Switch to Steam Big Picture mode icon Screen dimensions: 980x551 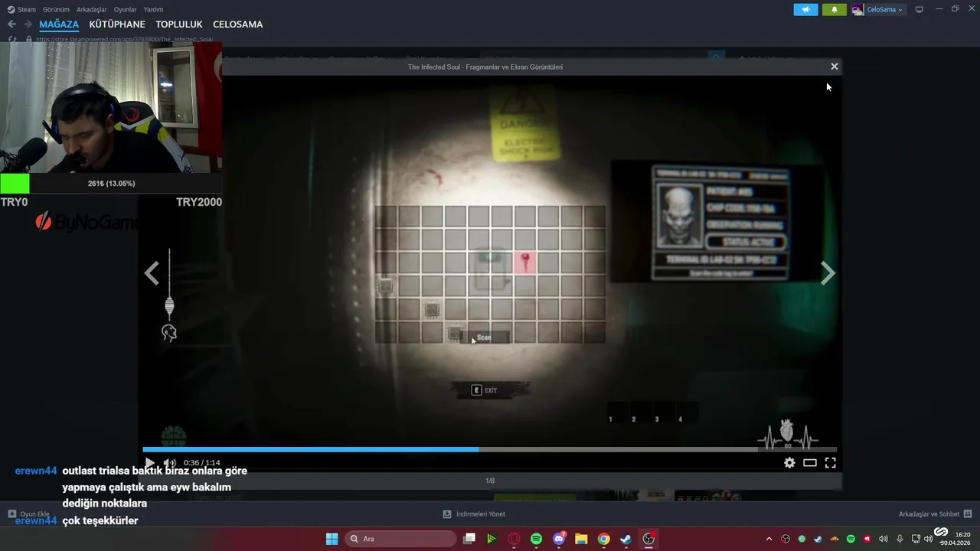click(920, 9)
